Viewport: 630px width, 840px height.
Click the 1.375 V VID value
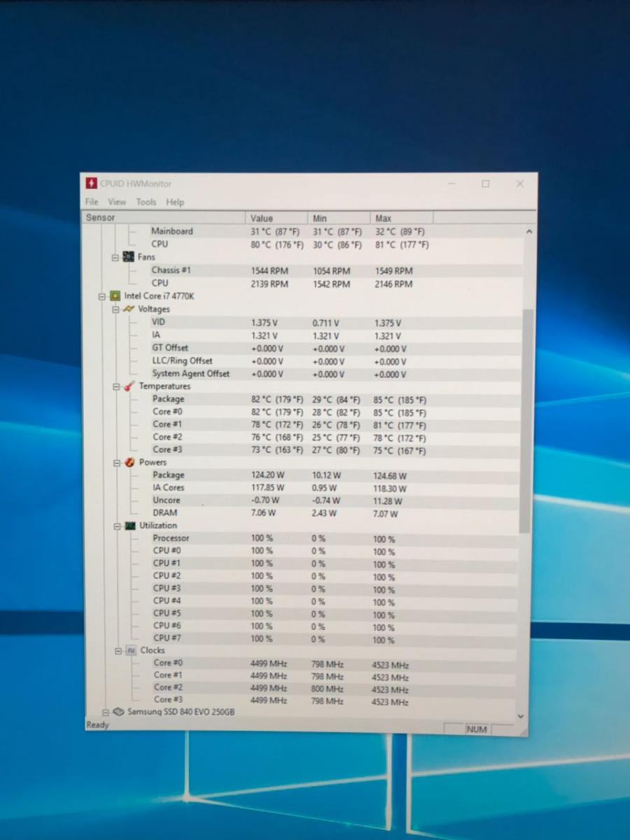tap(265, 323)
